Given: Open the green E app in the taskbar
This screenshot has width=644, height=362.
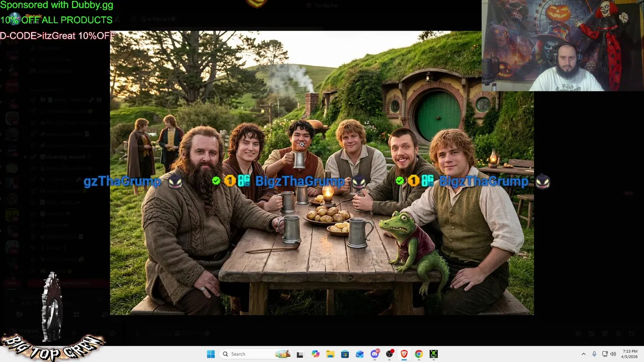Looking at the screenshot, I should 434,354.
